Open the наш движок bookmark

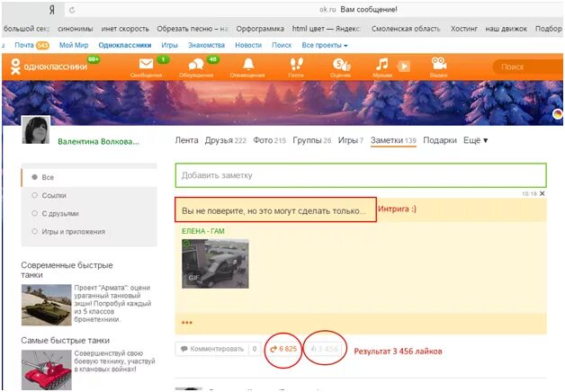pyautogui.click(x=507, y=29)
